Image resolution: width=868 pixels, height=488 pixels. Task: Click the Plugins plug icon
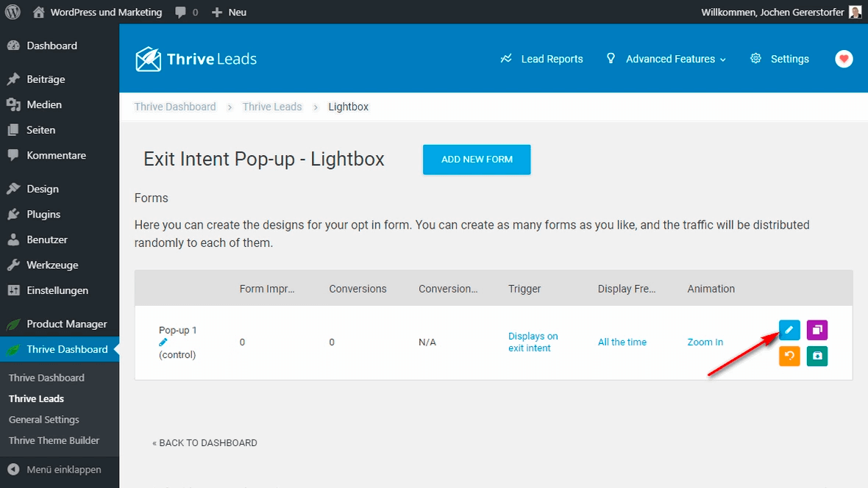(x=13, y=214)
